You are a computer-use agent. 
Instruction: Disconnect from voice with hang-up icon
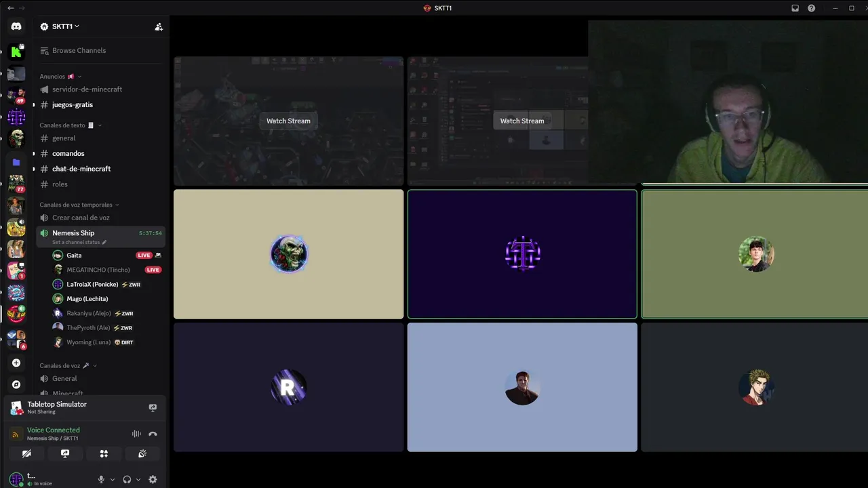coord(153,434)
